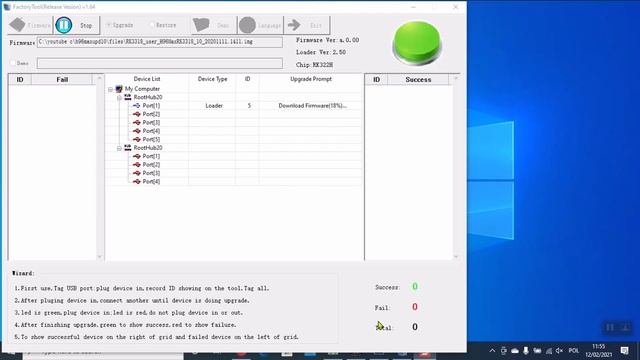This screenshot has width=640, height=360.
Task: Click the Chip model text
Action: pyautogui.click(x=314, y=64)
